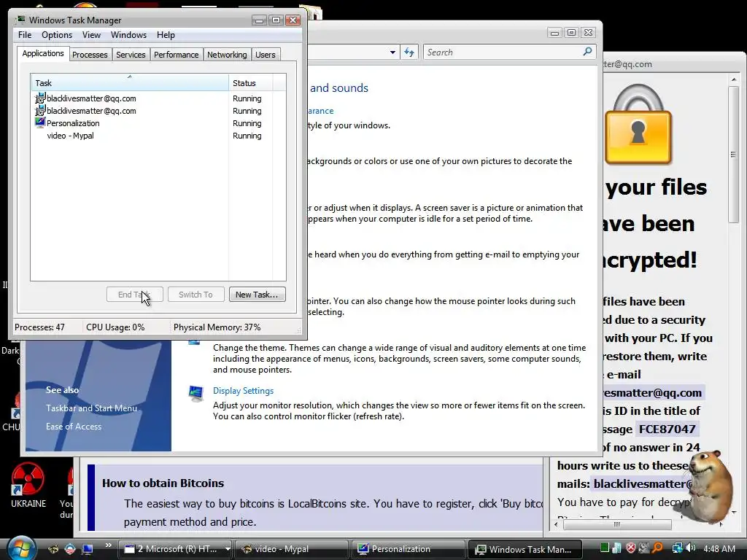The image size is (747, 560).
Task: Switch to the Processes tab
Action: click(x=90, y=55)
